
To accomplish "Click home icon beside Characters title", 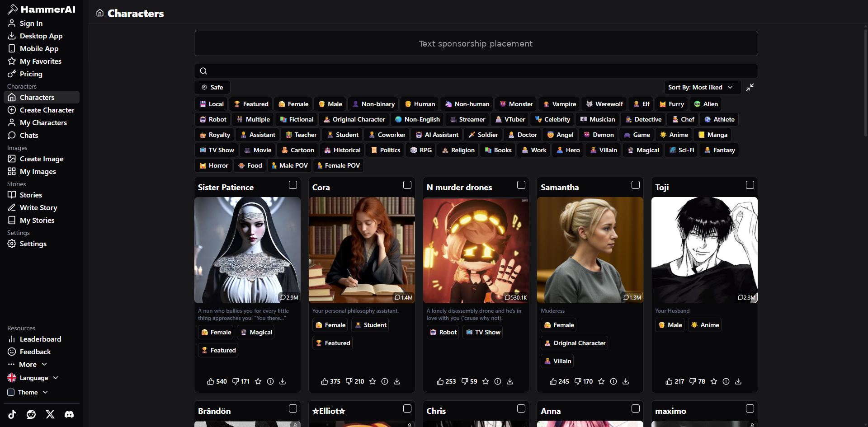I will tap(100, 13).
